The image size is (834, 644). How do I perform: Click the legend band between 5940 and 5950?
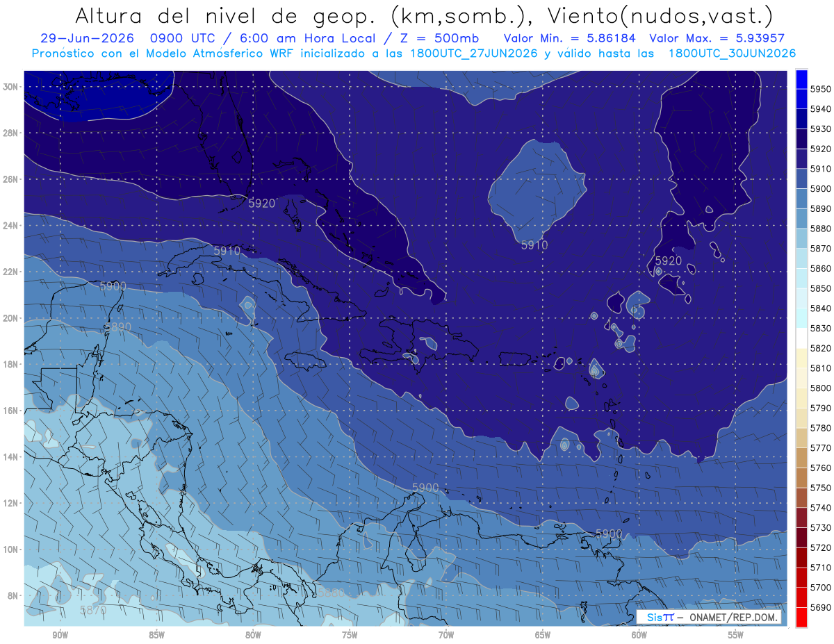801,98
